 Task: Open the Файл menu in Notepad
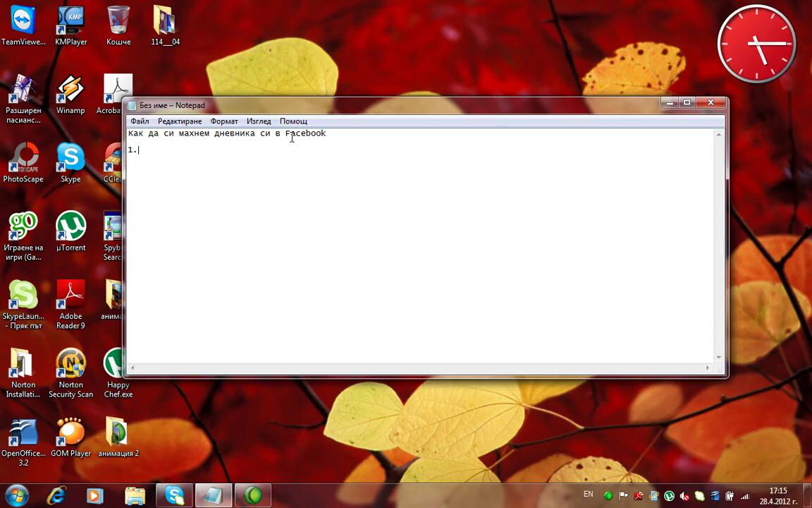tap(140, 121)
